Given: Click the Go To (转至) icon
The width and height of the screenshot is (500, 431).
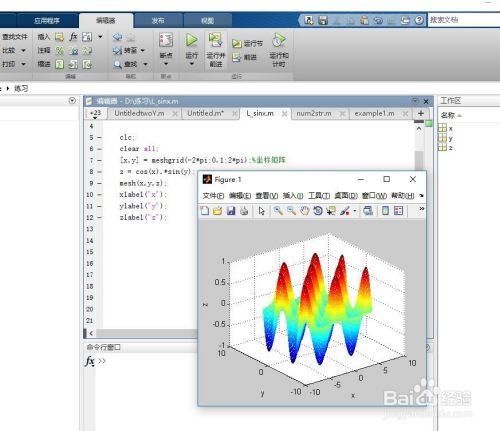Looking at the screenshot, I should (117, 50).
